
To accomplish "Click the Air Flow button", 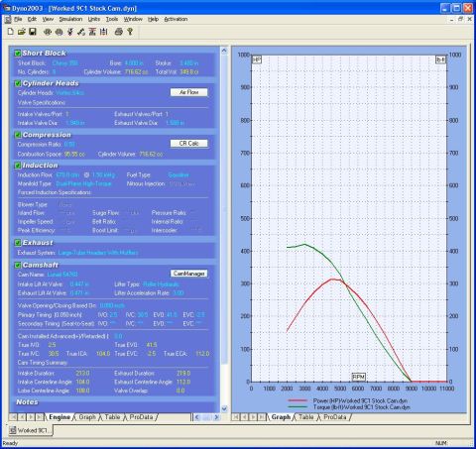I will click(189, 92).
